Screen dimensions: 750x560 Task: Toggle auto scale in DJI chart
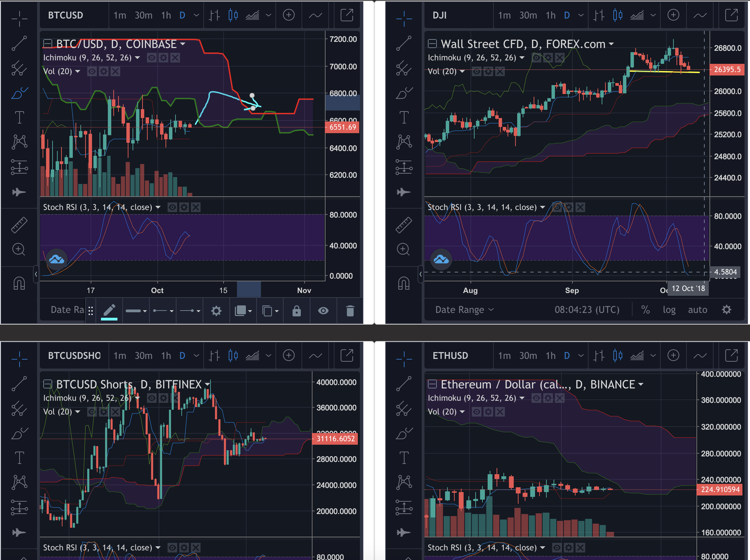pyautogui.click(x=697, y=310)
